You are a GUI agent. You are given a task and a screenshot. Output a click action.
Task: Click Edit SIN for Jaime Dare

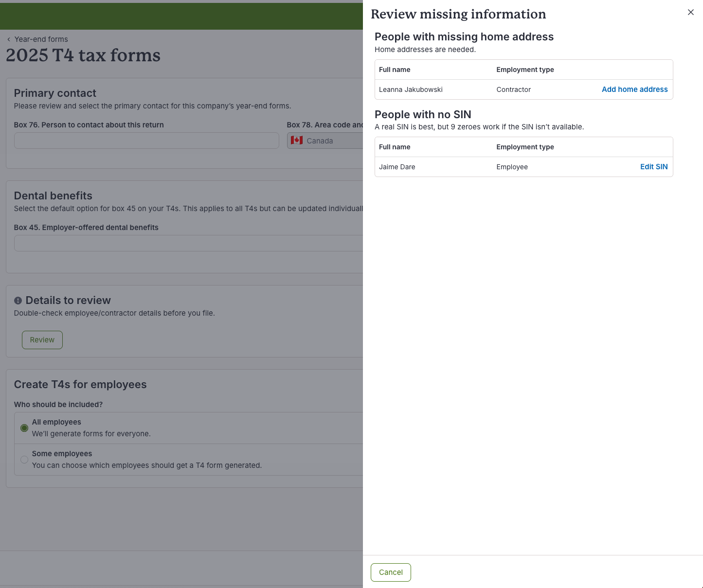click(x=653, y=167)
